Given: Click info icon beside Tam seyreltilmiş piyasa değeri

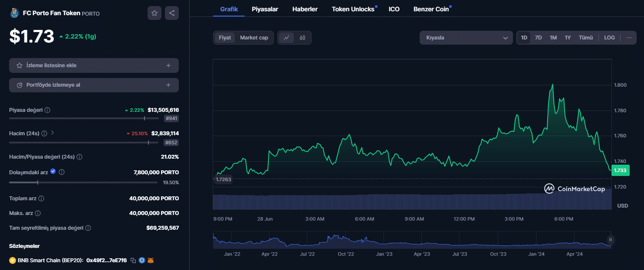Looking at the screenshot, I should [x=88, y=228].
